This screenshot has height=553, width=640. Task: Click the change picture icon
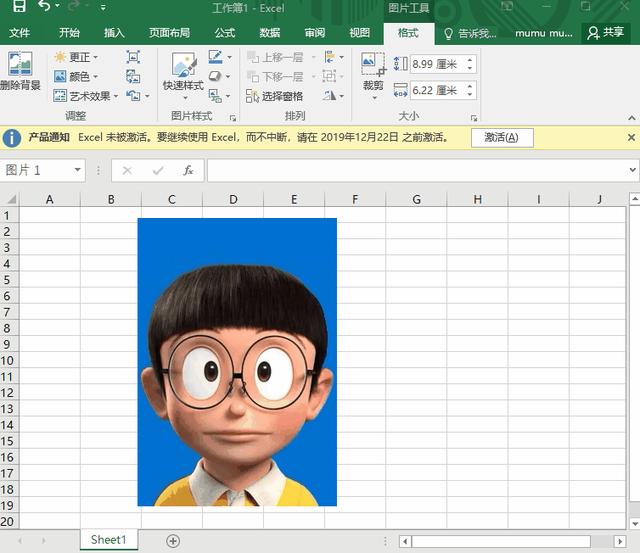[x=133, y=76]
